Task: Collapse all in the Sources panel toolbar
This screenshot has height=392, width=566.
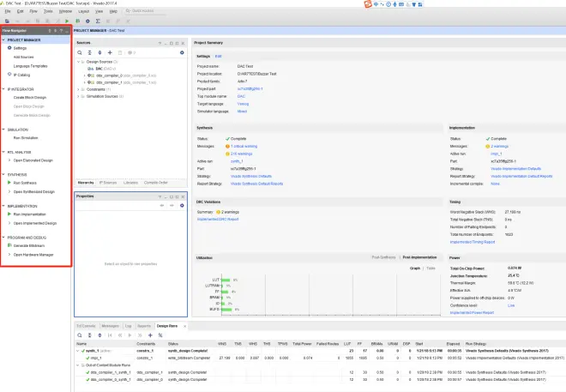Action: point(90,52)
